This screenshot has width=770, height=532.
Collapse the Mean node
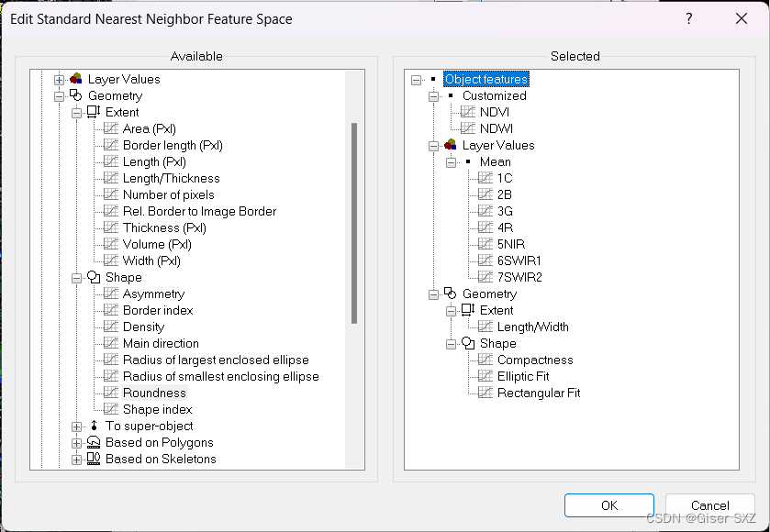(x=451, y=162)
